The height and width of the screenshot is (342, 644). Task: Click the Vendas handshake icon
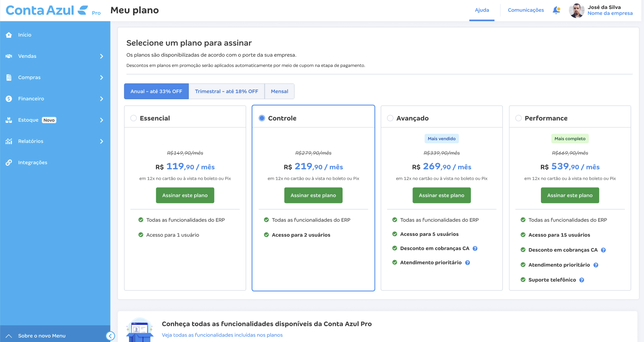coord(9,56)
